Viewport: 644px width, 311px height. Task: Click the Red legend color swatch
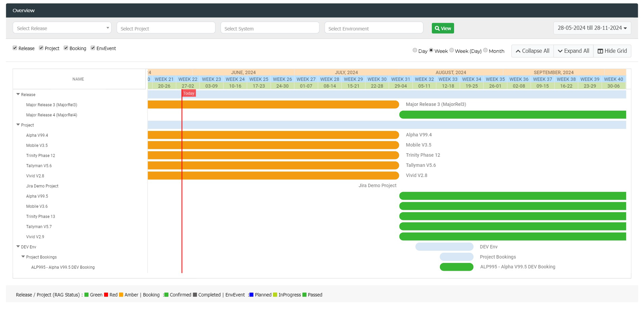(106, 295)
